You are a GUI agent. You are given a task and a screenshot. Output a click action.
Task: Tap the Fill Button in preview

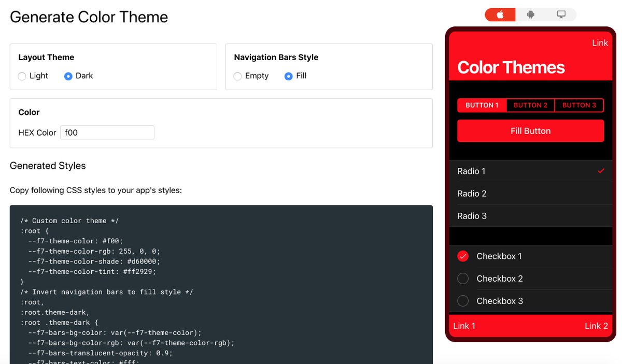coord(530,131)
